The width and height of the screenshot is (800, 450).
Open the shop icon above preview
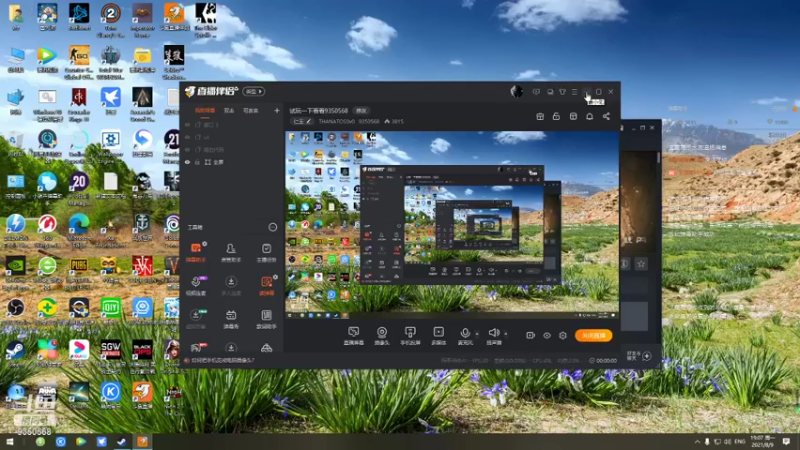point(573,116)
